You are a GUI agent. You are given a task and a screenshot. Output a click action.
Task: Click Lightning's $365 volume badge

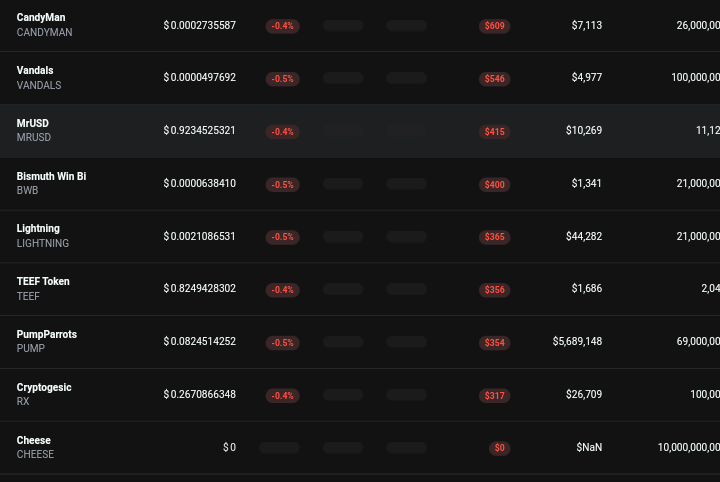pyautogui.click(x=495, y=237)
